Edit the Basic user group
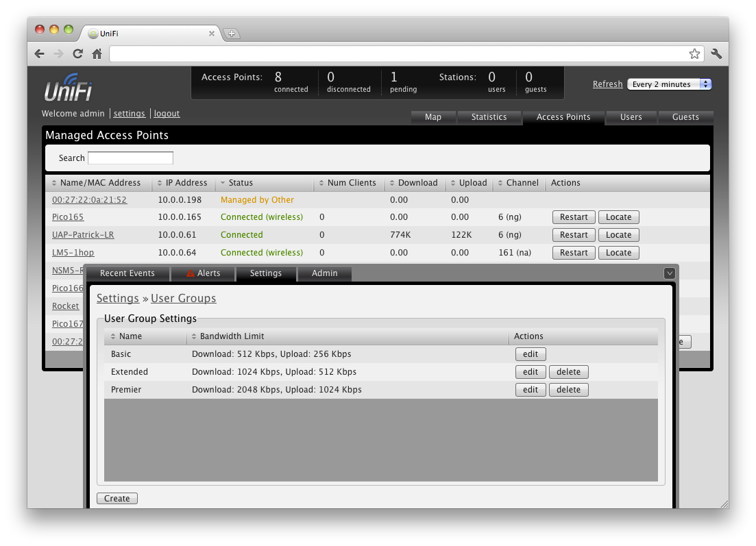The image size is (756, 546). click(531, 354)
